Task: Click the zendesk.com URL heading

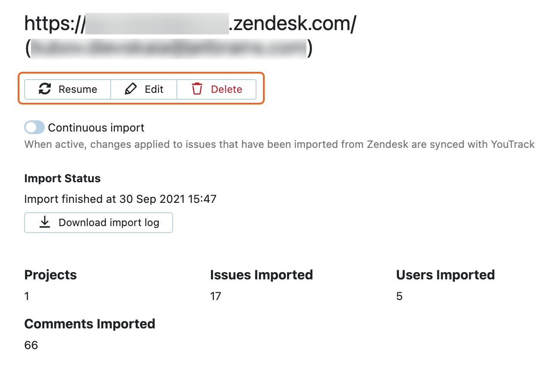Action: (190, 24)
